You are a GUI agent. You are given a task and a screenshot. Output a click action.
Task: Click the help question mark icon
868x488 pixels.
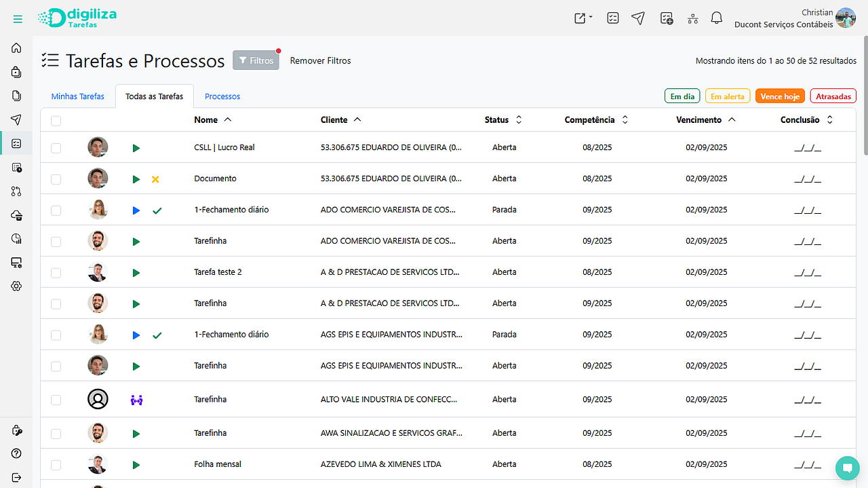tap(16, 453)
